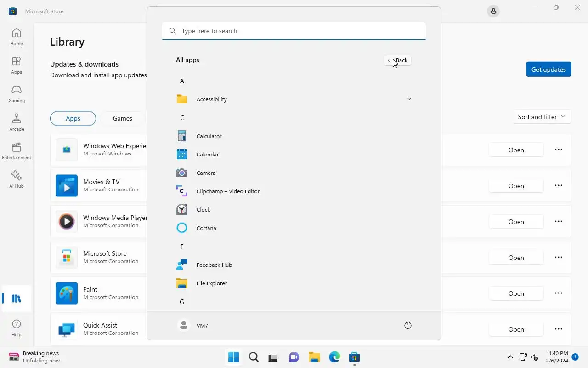The width and height of the screenshot is (588, 368).
Task: Open clock and date on taskbar
Action: click(x=557, y=357)
